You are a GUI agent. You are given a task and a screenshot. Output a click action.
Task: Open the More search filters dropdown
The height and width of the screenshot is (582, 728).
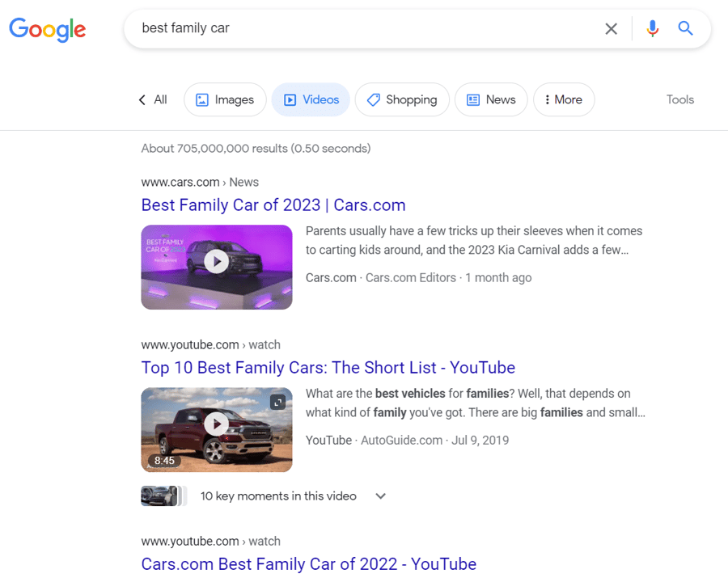pos(564,99)
